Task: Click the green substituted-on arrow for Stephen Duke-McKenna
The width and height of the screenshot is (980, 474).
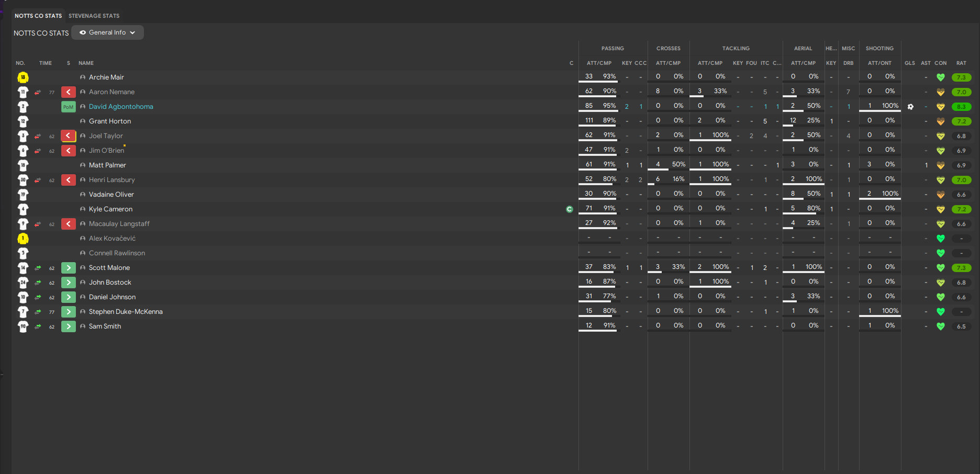Action: tap(69, 312)
